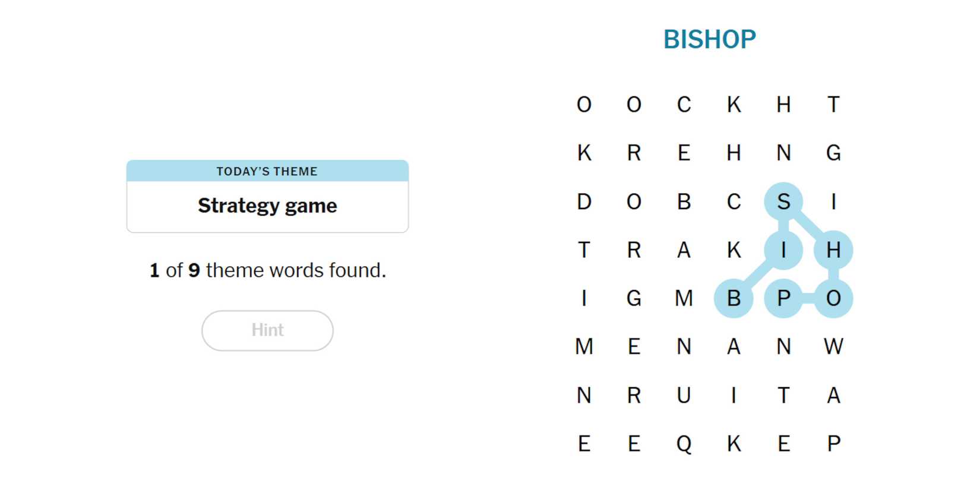The width and height of the screenshot is (980, 490).
Task: Click the BISHOP word title
Action: [709, 40]
